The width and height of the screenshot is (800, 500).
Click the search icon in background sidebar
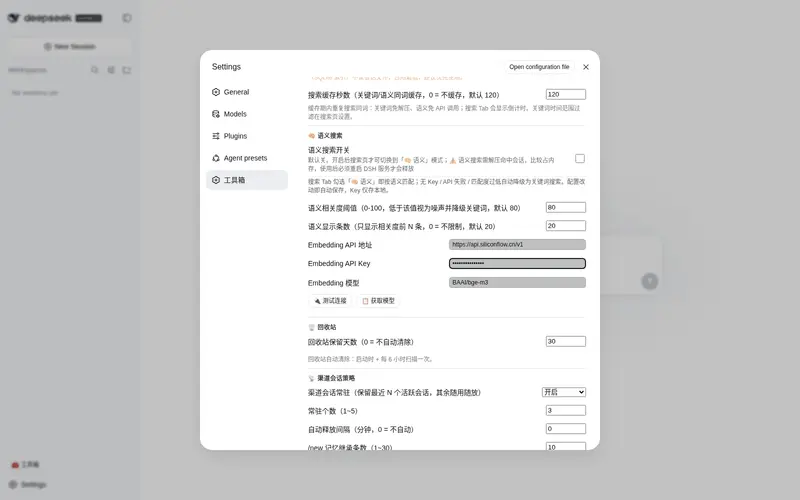94,70
